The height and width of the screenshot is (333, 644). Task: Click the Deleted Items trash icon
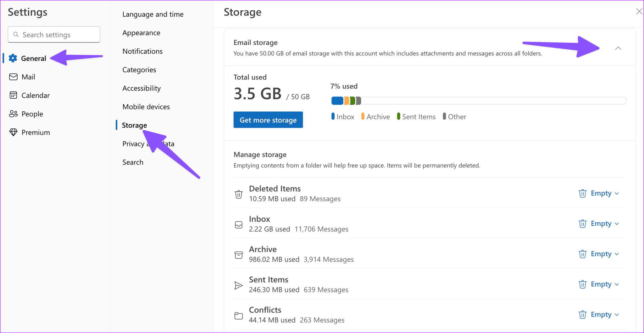click(x=239, y=194)
